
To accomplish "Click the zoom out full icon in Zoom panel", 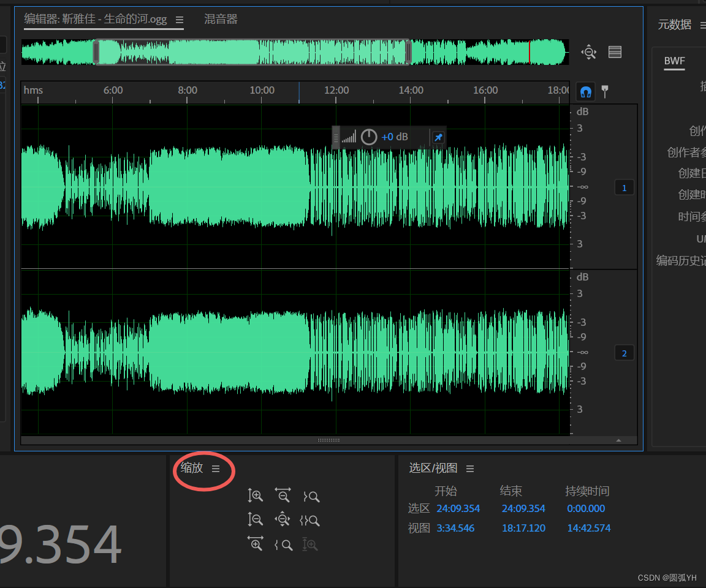I will pos(283,519).
